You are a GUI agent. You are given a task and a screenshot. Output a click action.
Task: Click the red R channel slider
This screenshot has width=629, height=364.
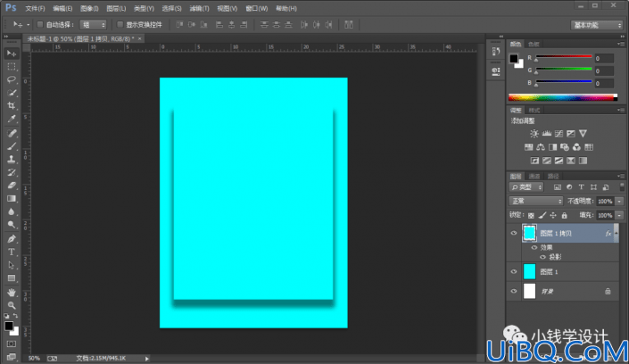(564, 57)
